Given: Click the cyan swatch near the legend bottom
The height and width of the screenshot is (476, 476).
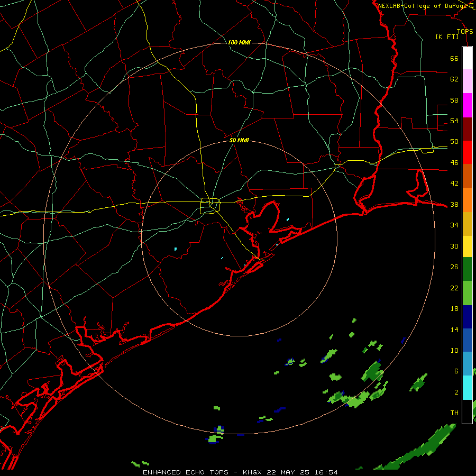Looking at the screenshot, I should coord(467,388).
